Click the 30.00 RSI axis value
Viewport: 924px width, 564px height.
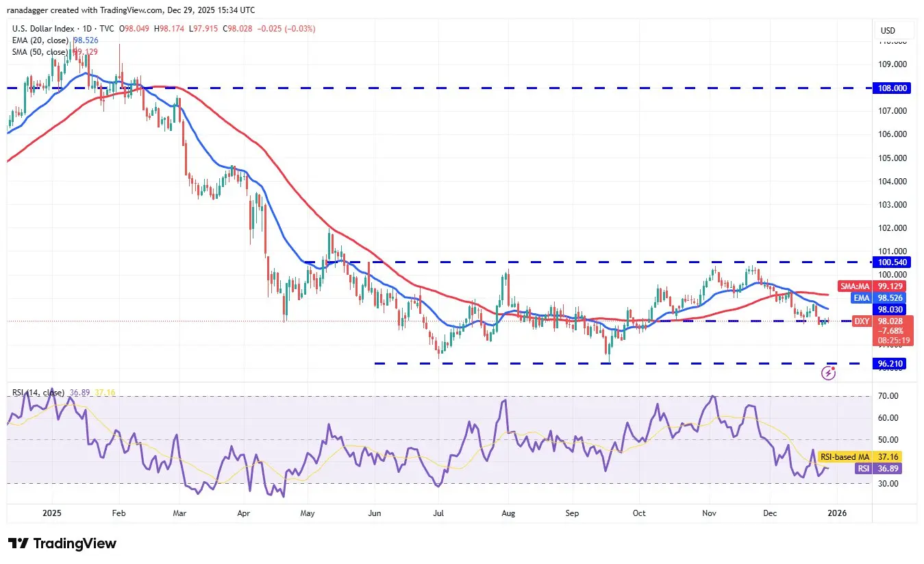[x=888, y=484]
